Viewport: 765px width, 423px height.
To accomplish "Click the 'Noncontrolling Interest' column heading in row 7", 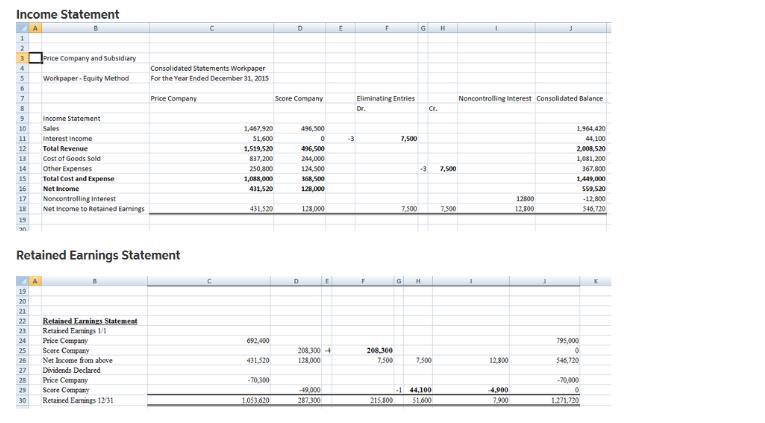I will (x=495, y=99).
